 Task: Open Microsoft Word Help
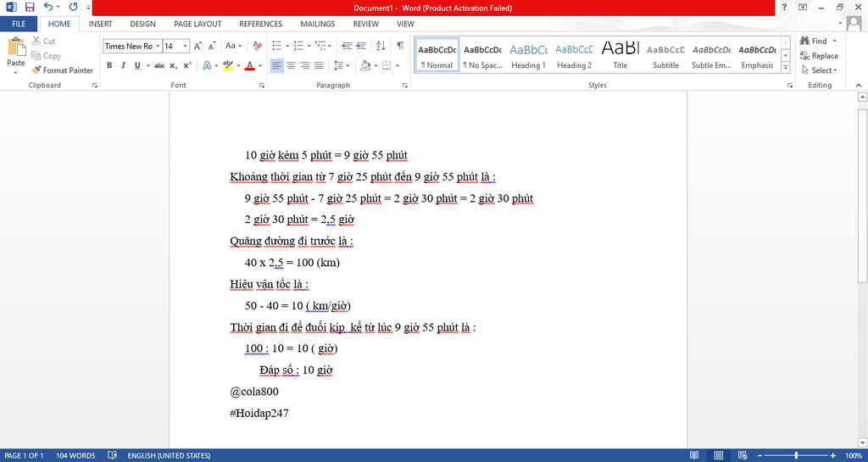[784, 7]
